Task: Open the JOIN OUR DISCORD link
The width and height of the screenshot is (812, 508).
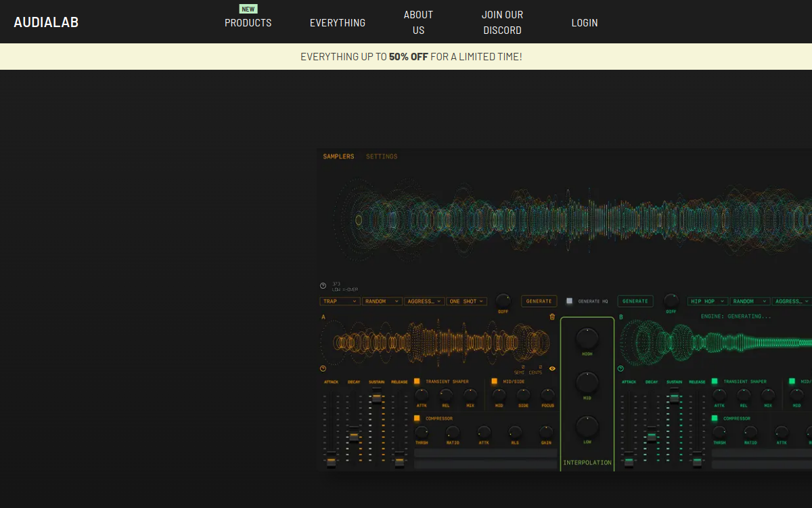Action: [502, 22]
